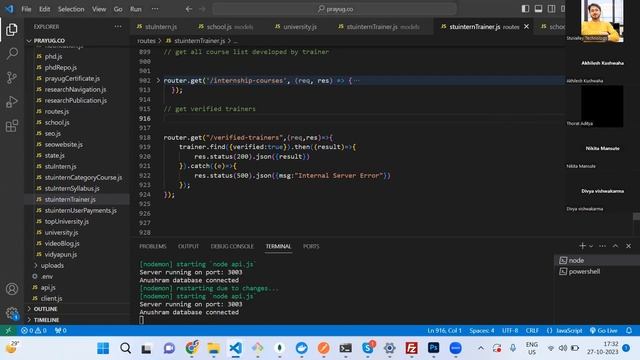640x360 pixels.
Task: Add a new terminal with plus icon
Action: (x=582, y=246)
